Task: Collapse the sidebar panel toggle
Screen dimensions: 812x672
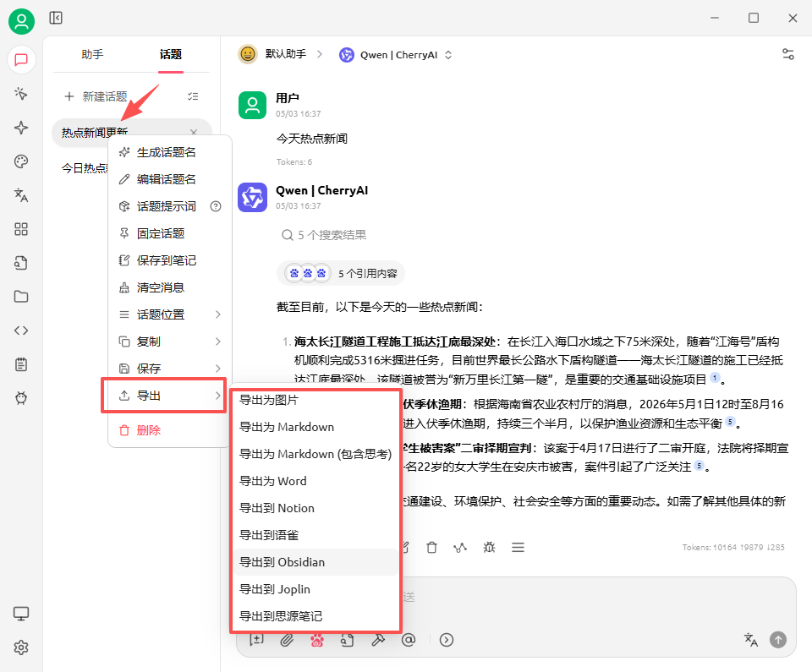Action: point(56,18)
